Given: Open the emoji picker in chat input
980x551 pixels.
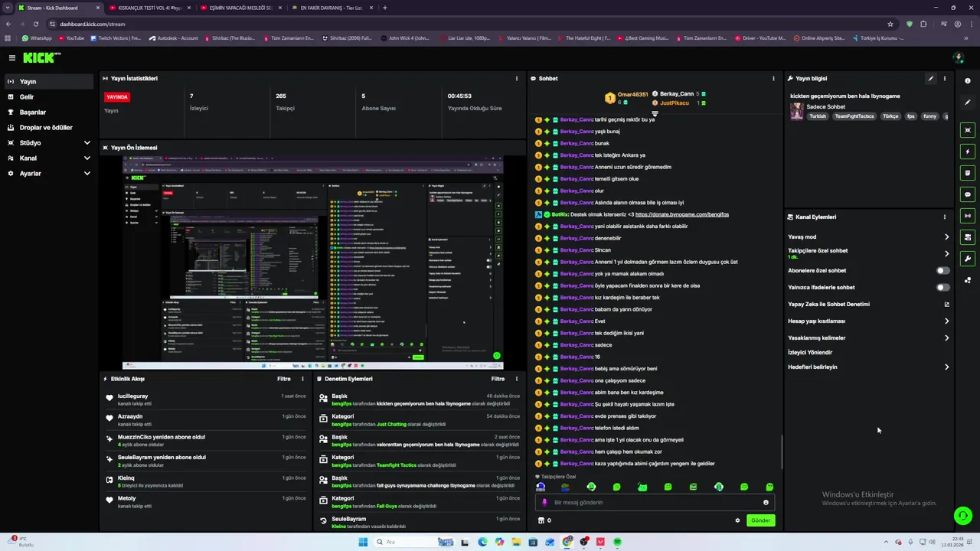Looking at the screenshot, I should (766, 503).
